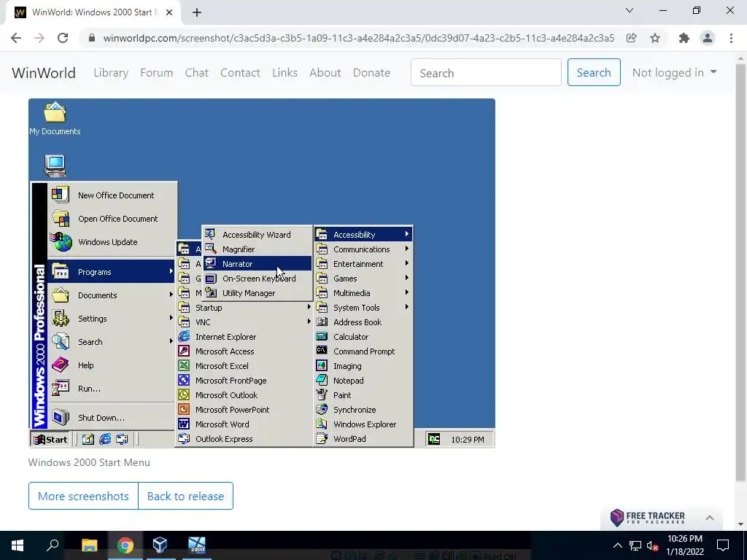Click the Windows Update globe icon
The image size is (747, 560).
click(61, 242)
